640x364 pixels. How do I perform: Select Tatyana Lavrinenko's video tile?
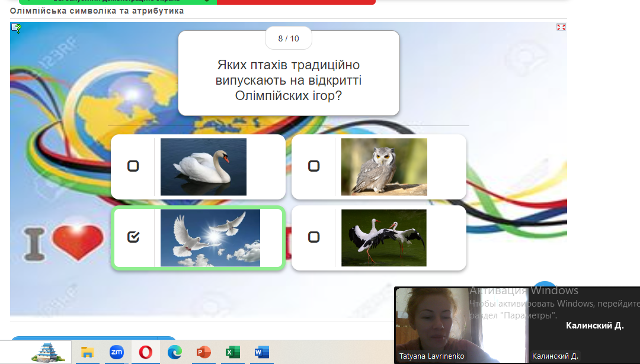pyautogui.click(x=462, y=325)
